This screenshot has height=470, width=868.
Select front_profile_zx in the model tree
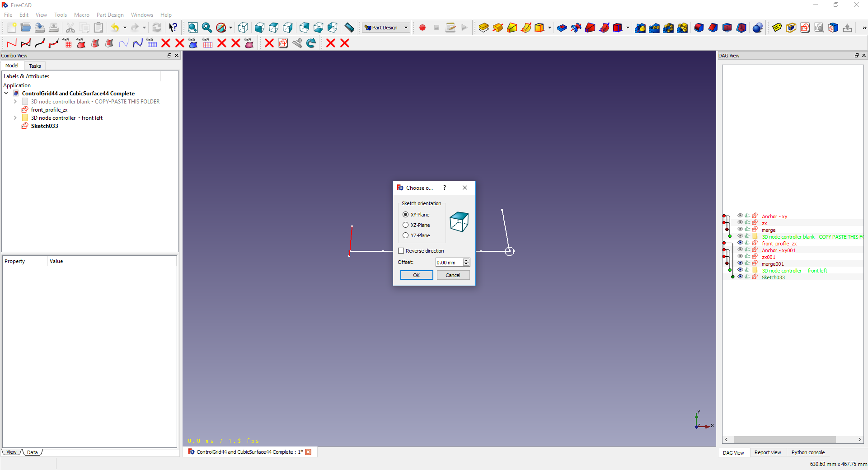49,110
